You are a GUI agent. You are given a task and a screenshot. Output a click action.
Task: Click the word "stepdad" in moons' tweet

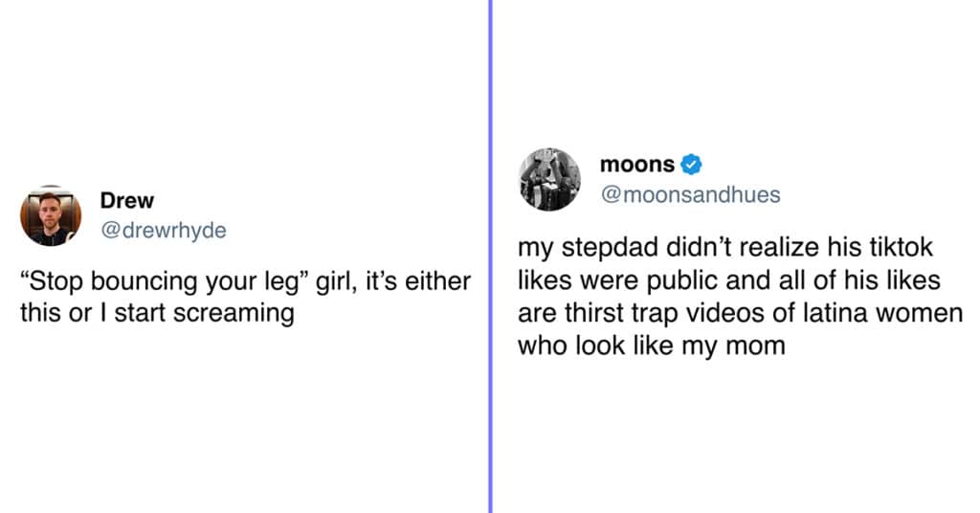(x=610, y=248)
